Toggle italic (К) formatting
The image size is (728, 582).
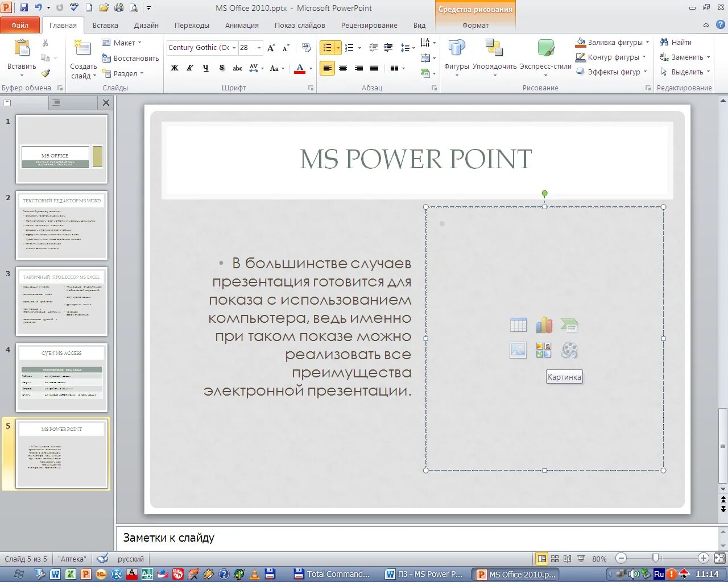(x=190, y=68)
